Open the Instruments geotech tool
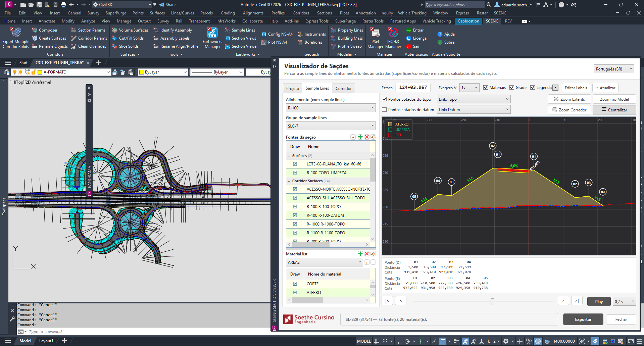The height and width of the screenshot is (346, 644). tap(312, 34)
